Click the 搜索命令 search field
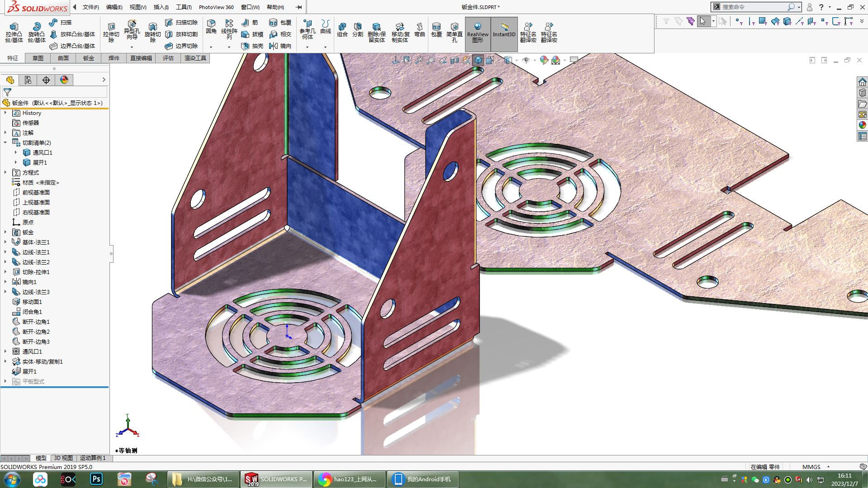 pyautogui.click(x=753, y=7)
